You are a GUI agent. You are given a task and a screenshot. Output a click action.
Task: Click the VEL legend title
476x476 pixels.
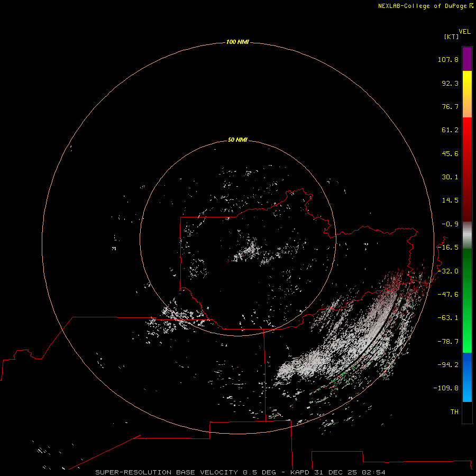(464, 32)
